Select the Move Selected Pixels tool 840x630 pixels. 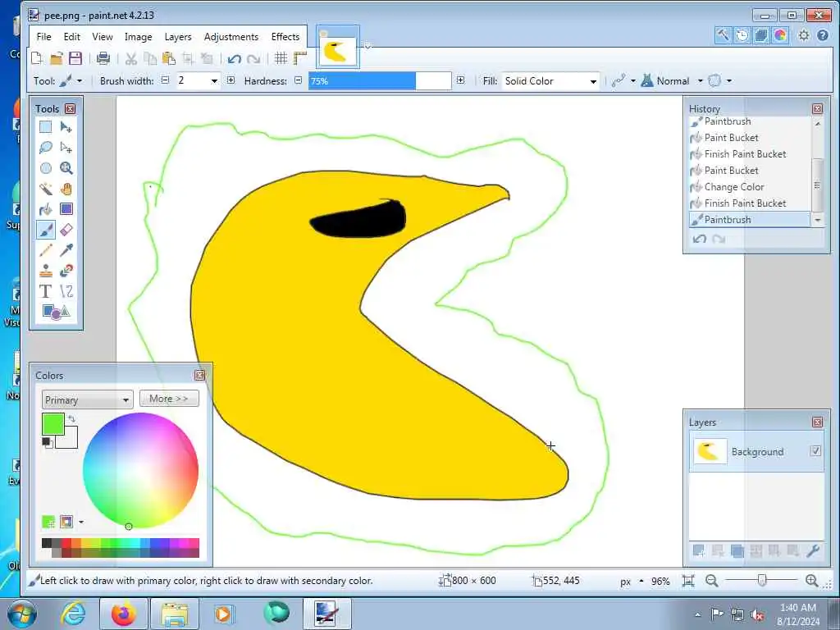(66, 127)
